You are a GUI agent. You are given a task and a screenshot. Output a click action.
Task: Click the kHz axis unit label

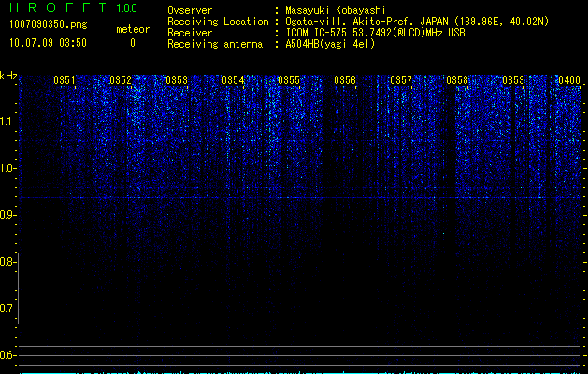(8, 76)
